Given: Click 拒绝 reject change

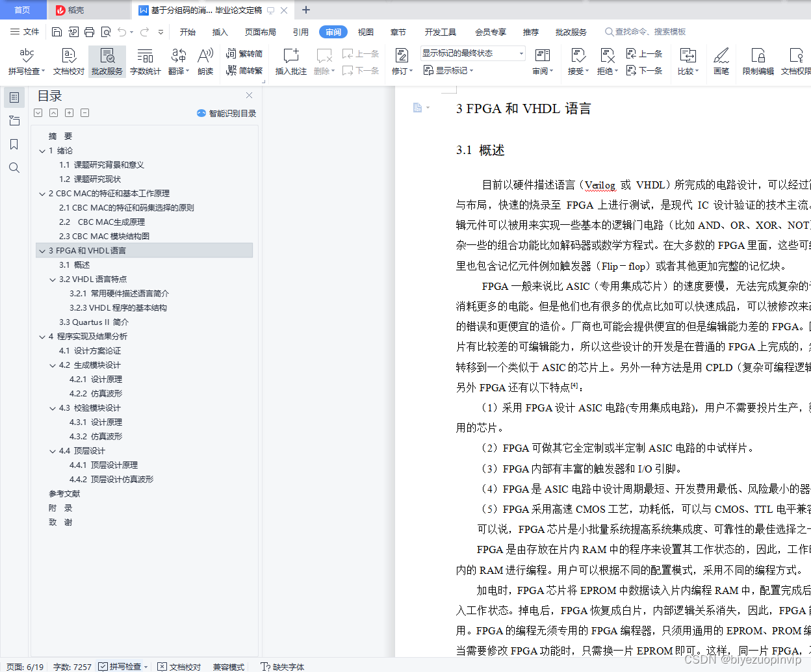Looking at the screenshot, I should click(608, 62).
